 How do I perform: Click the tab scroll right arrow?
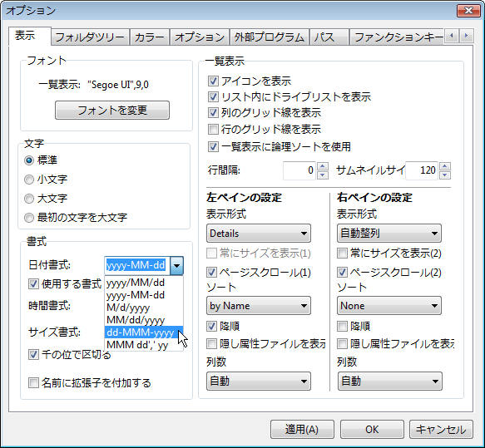coord(467,36)
